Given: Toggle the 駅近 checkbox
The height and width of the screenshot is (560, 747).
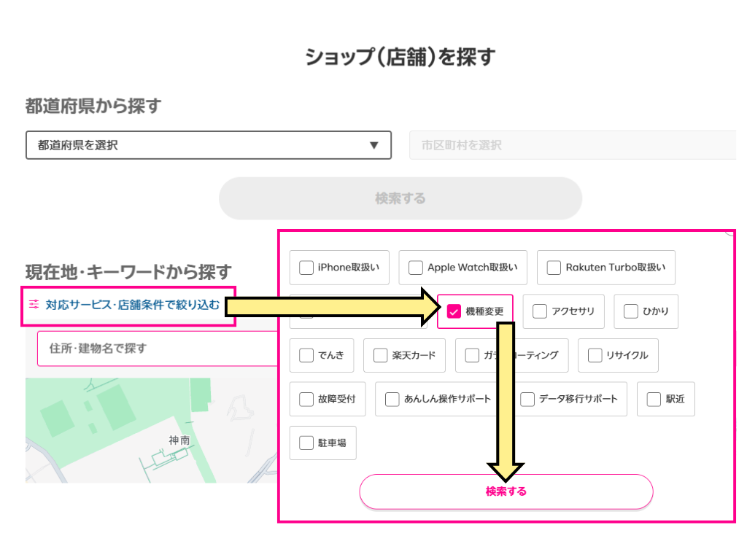Looking at the screenshot, I should point(654,400).
